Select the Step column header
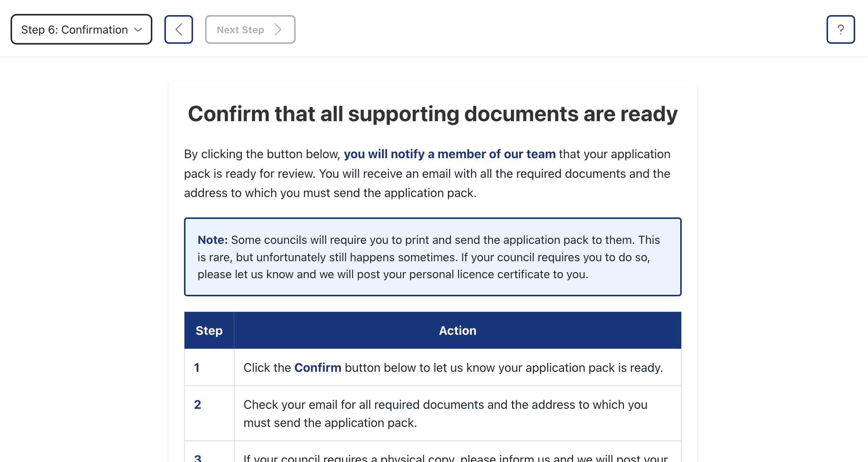Image resolution: width=868 pixels, height=462 pixels. 209,330
